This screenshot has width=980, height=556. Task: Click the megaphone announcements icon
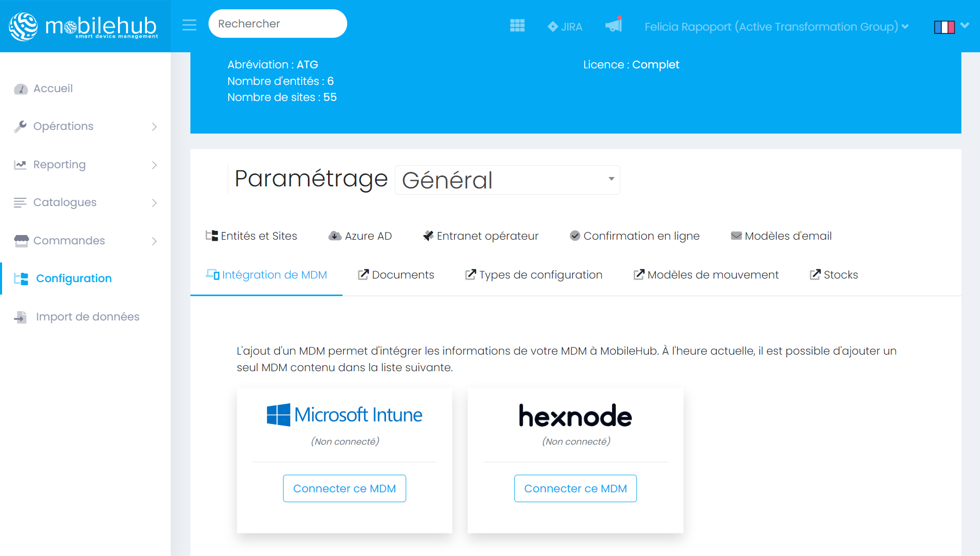pos(614,24)
